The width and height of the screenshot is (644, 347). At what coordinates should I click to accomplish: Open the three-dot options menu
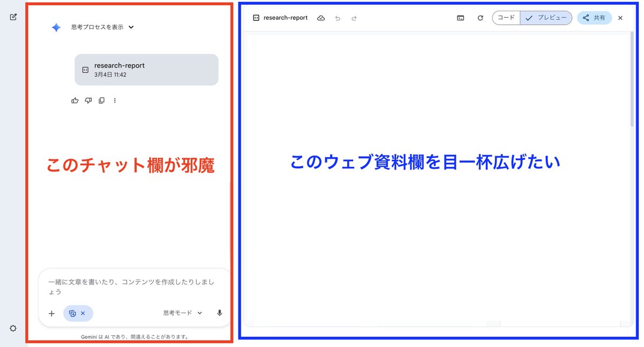click(x=115, y=100)
